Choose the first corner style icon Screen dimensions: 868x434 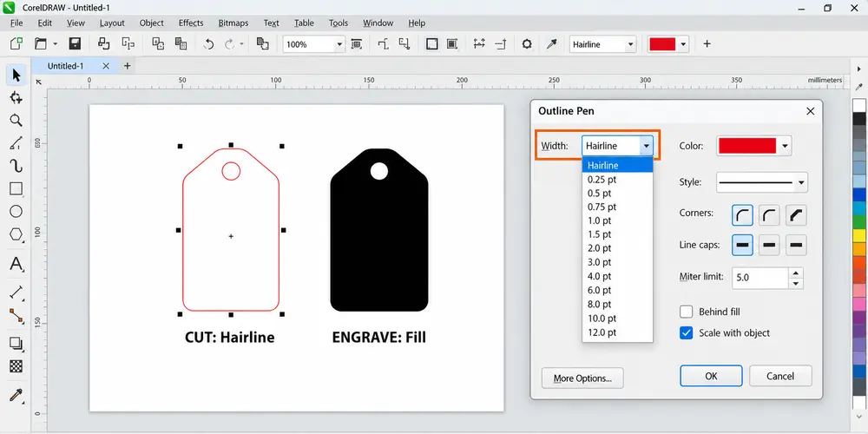742,215
